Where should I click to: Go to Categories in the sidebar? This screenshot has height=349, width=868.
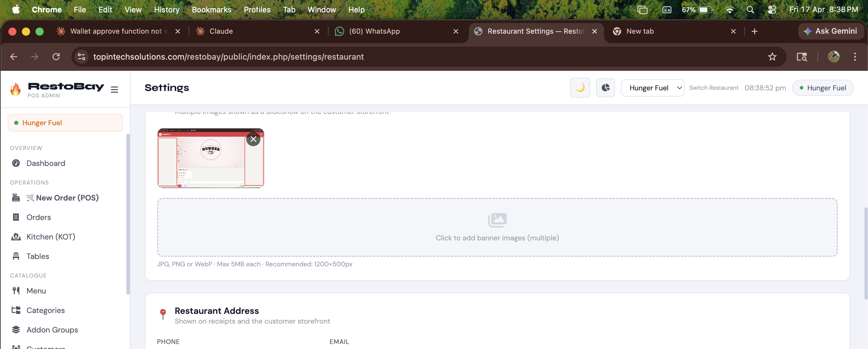pos(45,310)
